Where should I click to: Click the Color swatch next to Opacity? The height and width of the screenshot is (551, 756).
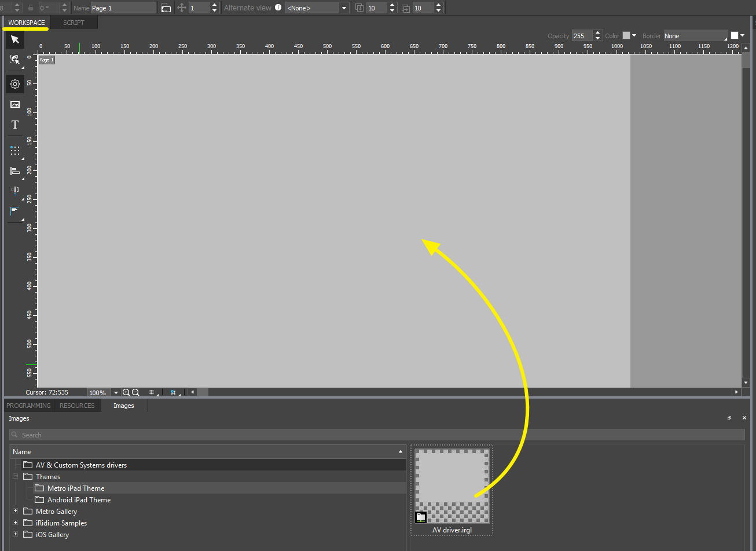click(x=626, y=36)
